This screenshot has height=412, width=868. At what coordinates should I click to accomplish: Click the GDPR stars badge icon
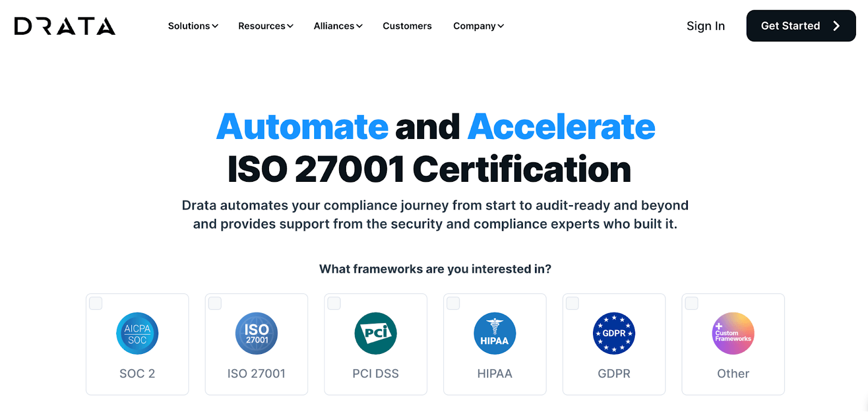(614, 333)
